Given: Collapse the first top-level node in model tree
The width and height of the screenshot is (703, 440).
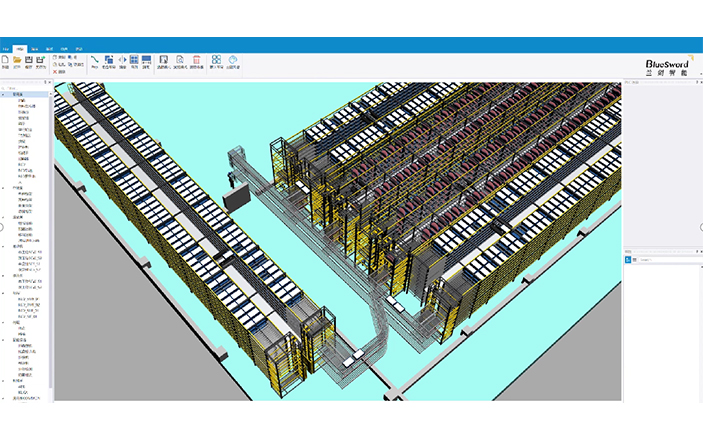Looking at the screenshot, I should click(3, 97).
